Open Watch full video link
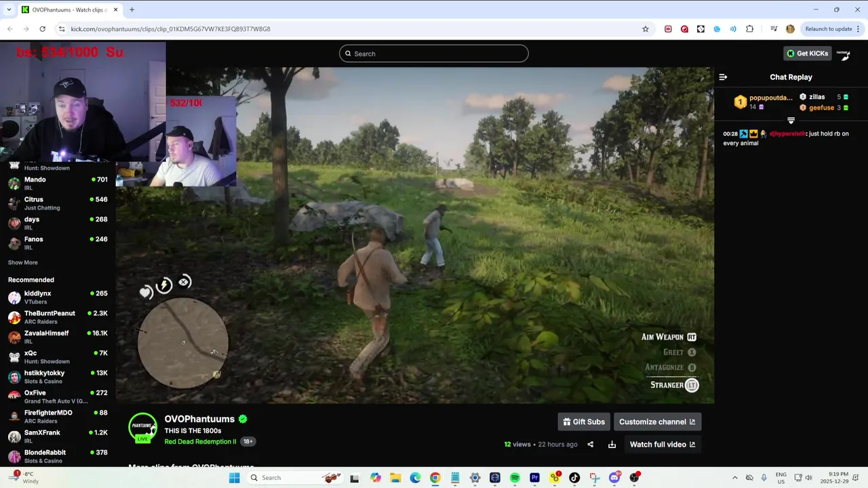This screenshot has width=868, height=488. point(663,445)
